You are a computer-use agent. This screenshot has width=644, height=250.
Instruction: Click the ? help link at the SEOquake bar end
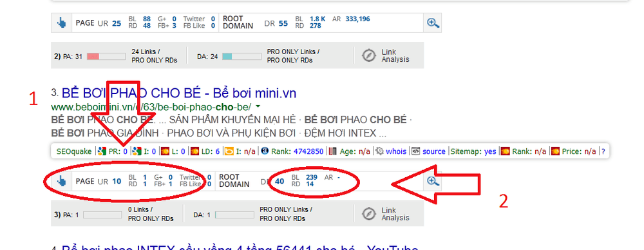point(603,151)
